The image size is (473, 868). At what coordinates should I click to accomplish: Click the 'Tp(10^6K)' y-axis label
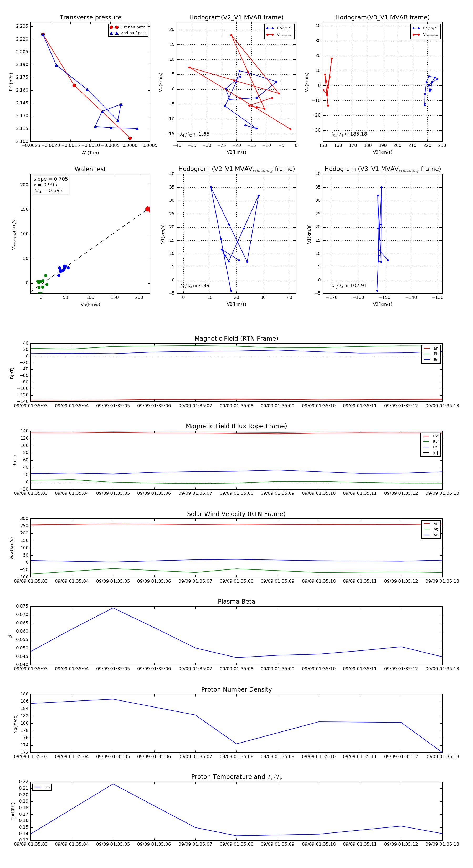(x=13, y=811)
